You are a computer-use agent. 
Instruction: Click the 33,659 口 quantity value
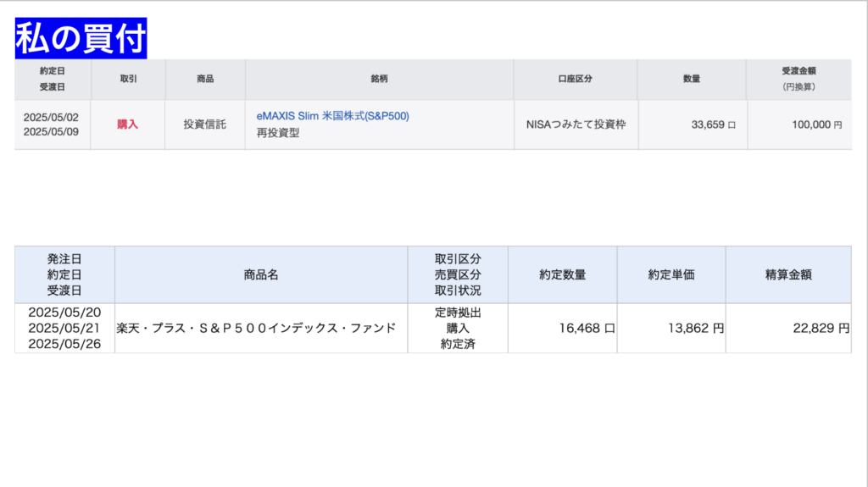(x=714, y=125)
